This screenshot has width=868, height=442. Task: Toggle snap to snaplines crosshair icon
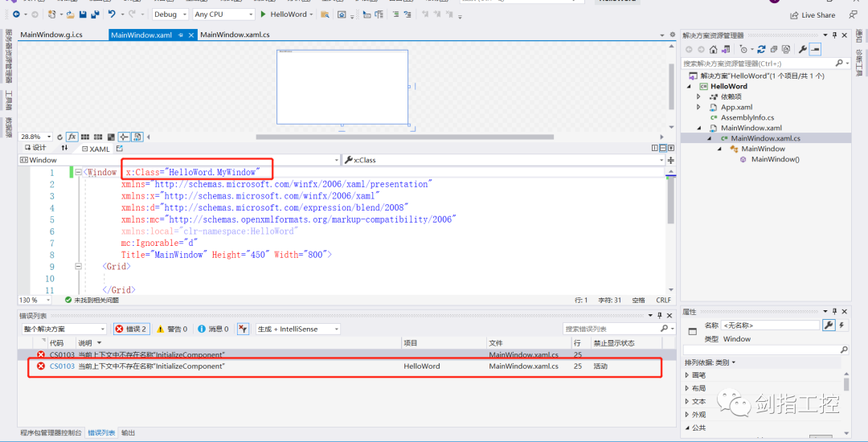(x=124, y=136)
